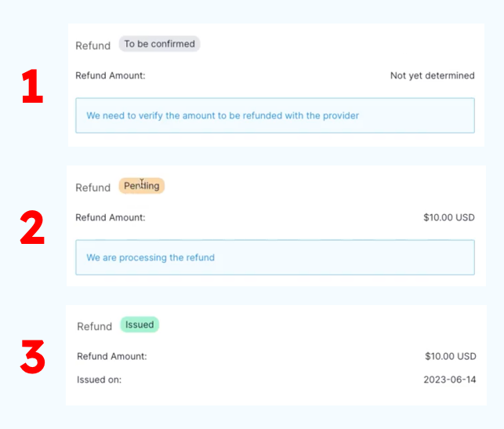Click the orange Pending status badge
This screenshot has height=429, width=504.
tap(142, 186)
